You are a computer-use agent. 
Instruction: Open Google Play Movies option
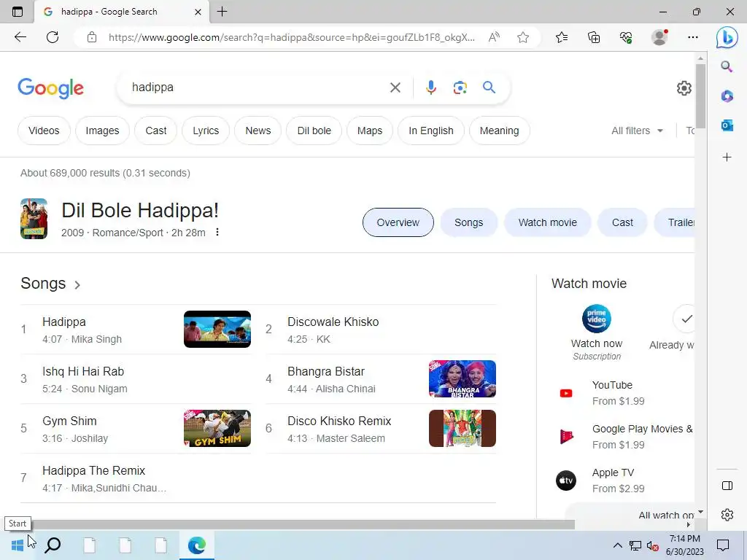pos(624,437)
